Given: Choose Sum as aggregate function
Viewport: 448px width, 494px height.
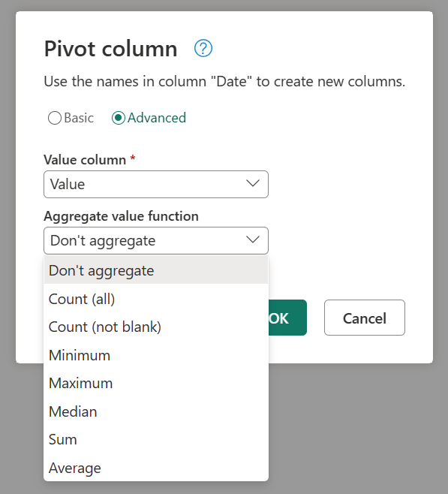Looking at the screenshot, I should click(156, 440).
